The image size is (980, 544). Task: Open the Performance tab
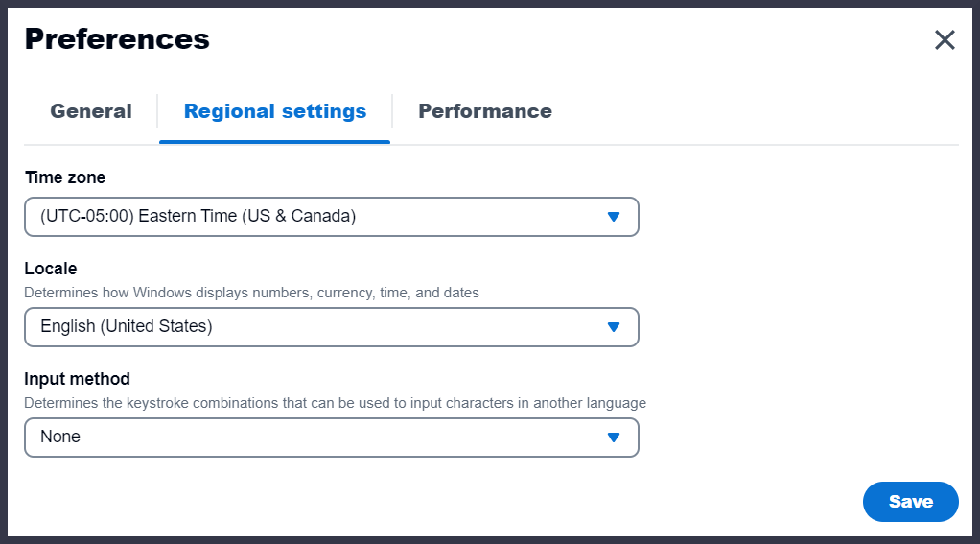click(485, 111)
